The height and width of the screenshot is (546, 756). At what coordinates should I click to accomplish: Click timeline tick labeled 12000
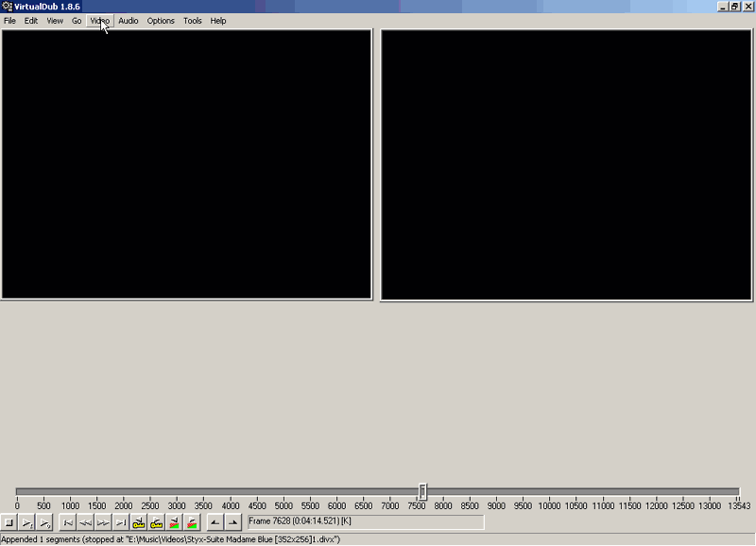tap(656, 506)
